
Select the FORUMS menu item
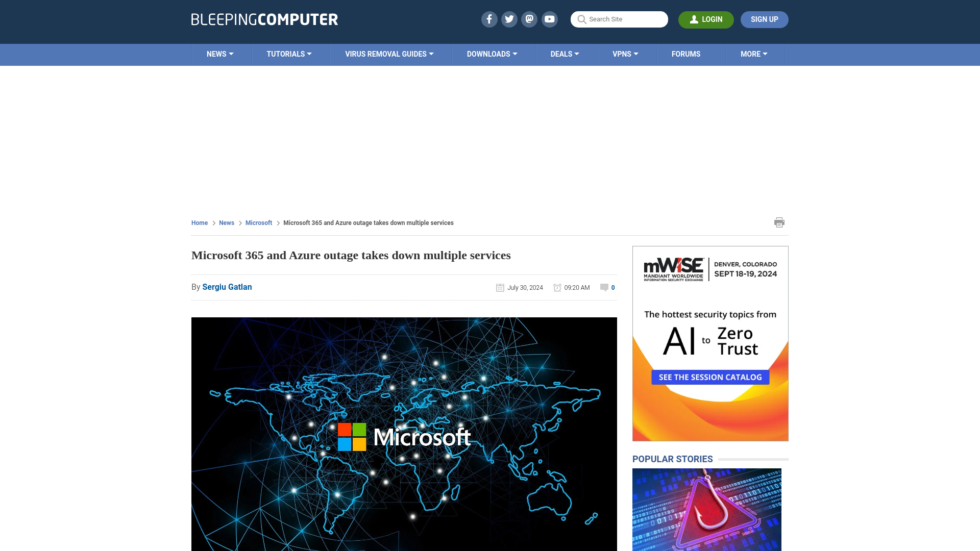(686, 54)
